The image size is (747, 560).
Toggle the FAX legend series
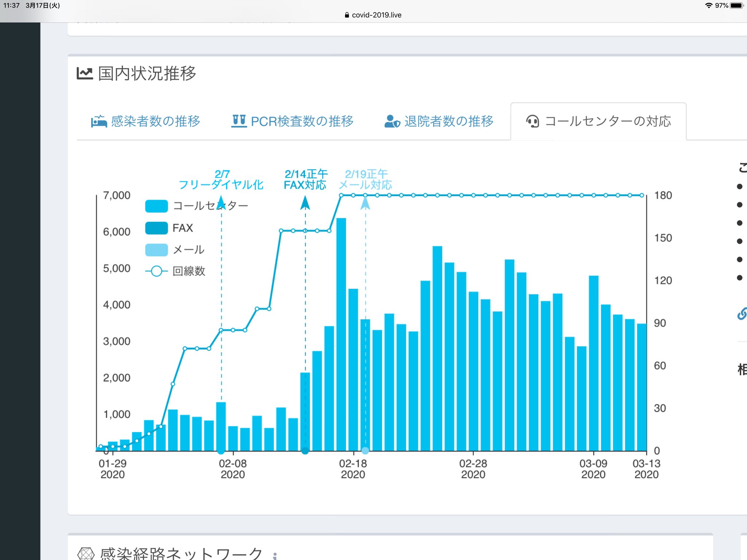coord(169,228)
